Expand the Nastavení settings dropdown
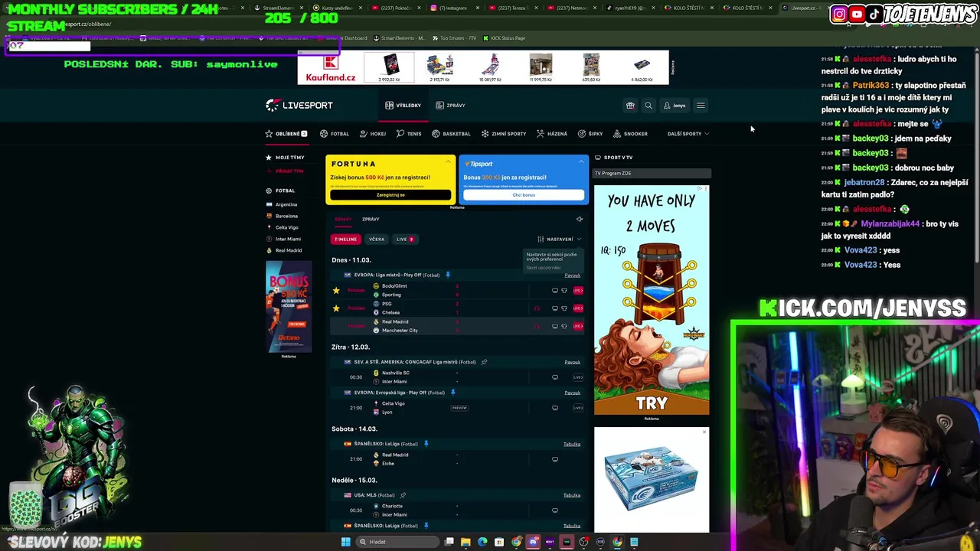The width and height of the screenshot is (980, 551). (x=560, y=240)
